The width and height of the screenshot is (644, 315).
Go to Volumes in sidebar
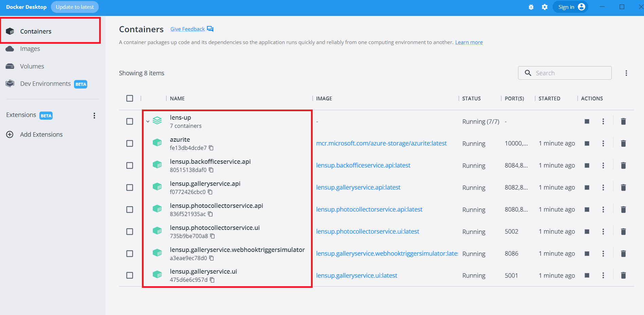pos(32,66)
